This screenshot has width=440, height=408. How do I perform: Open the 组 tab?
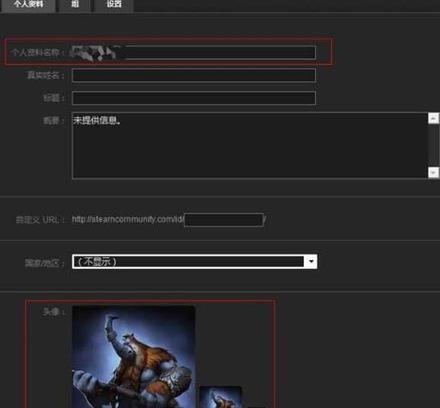coord(75,5)
